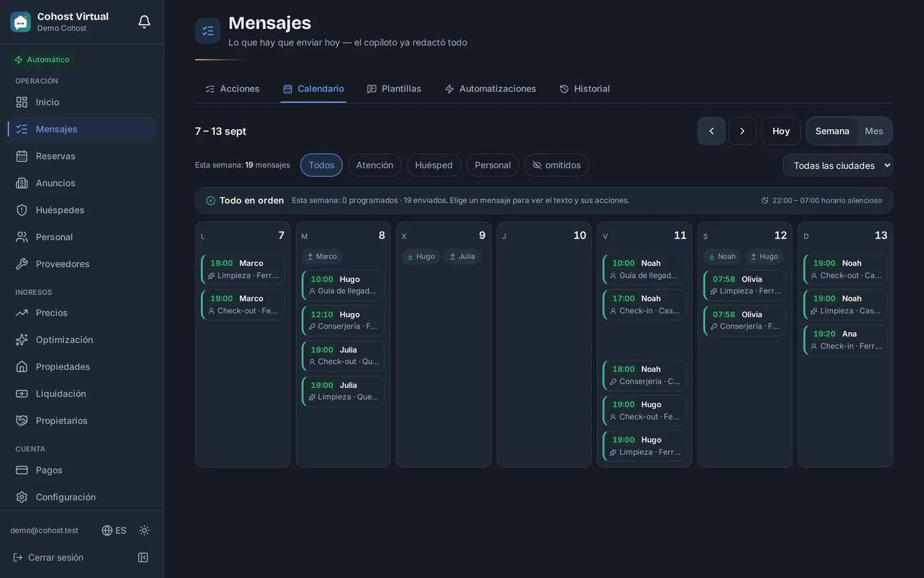Open Personal in sidebar

(82, 237)
